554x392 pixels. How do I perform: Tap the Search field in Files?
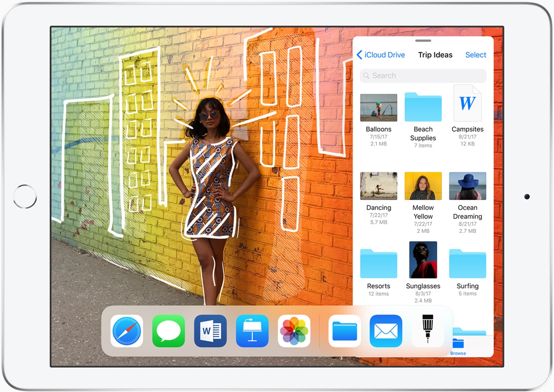coord(422,76)
